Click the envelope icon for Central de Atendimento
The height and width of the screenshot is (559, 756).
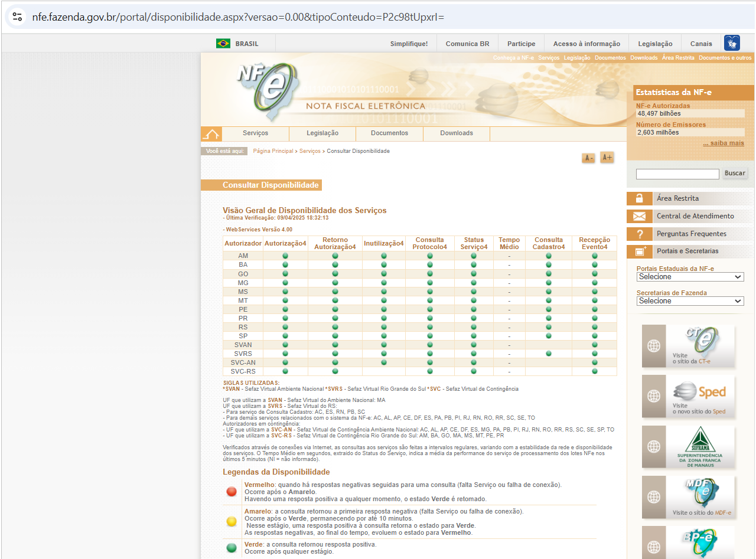point(639,217)
